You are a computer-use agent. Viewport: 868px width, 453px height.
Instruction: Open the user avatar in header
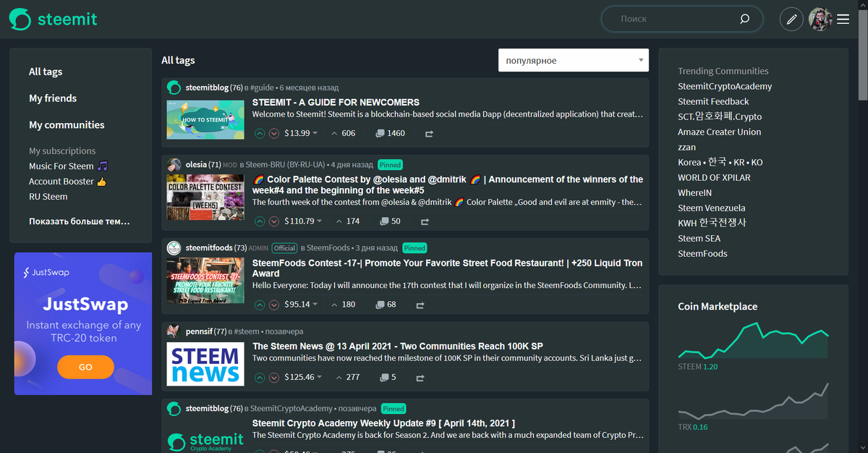click(820, 19)
